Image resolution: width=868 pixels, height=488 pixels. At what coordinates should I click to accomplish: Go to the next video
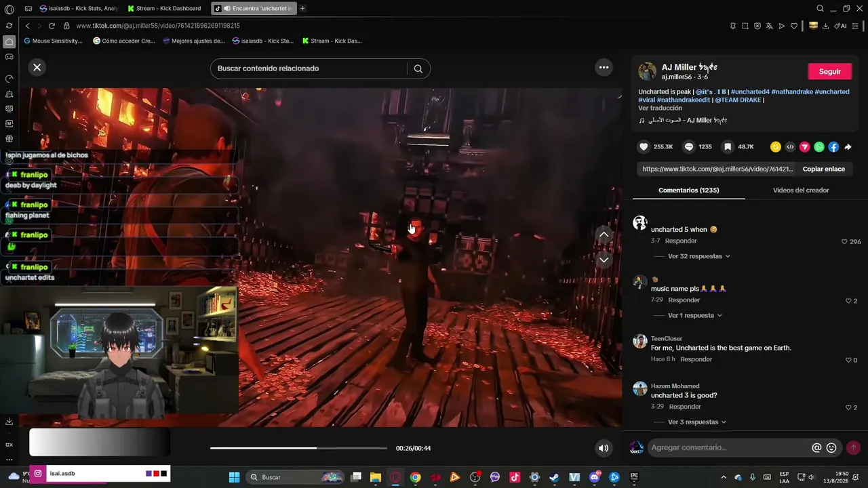point(604,260)
